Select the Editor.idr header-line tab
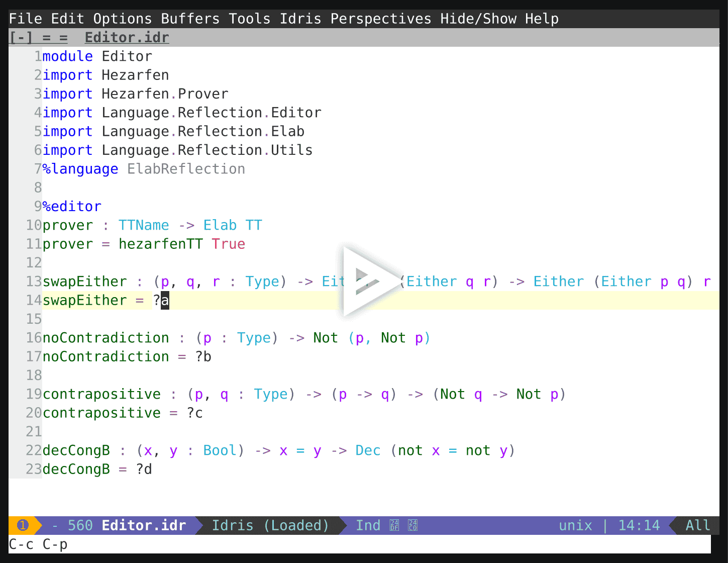 tap(127, 37)
